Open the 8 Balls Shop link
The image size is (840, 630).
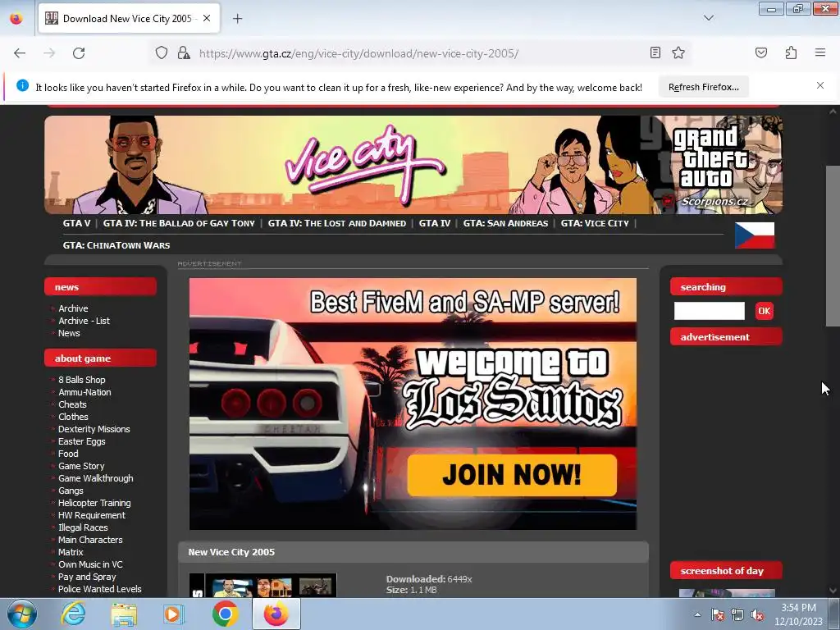[x=82, y=380]
